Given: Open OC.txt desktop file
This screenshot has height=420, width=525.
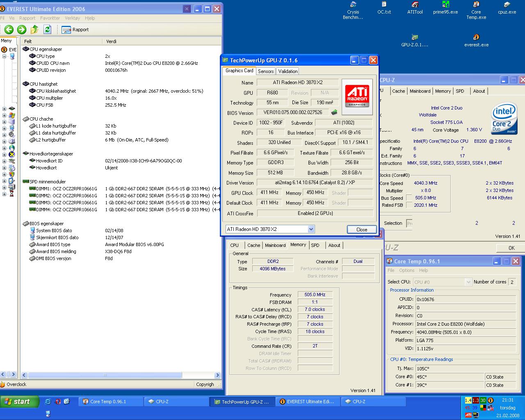Looking at the screenshot, I should click(x=384, y=8).
